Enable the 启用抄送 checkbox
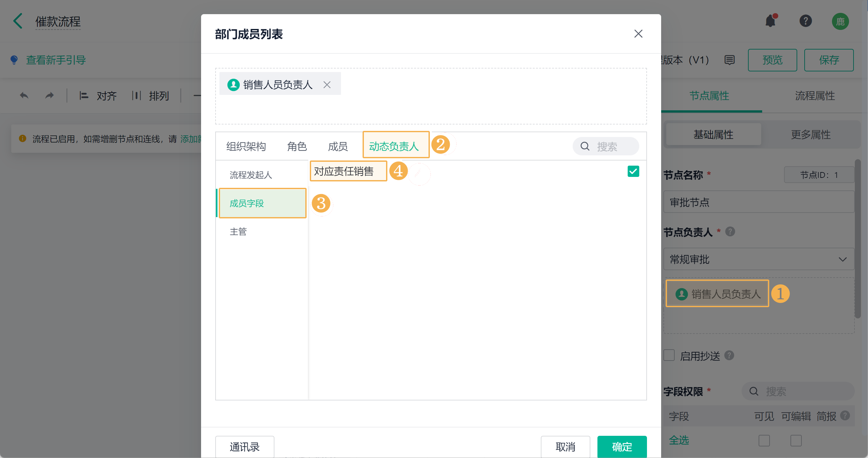 [669, 355]
